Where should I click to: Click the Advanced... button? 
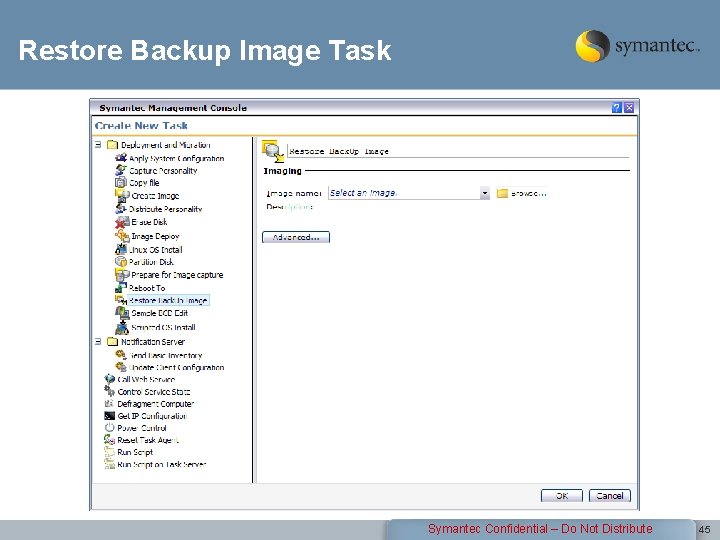[296, 237]
